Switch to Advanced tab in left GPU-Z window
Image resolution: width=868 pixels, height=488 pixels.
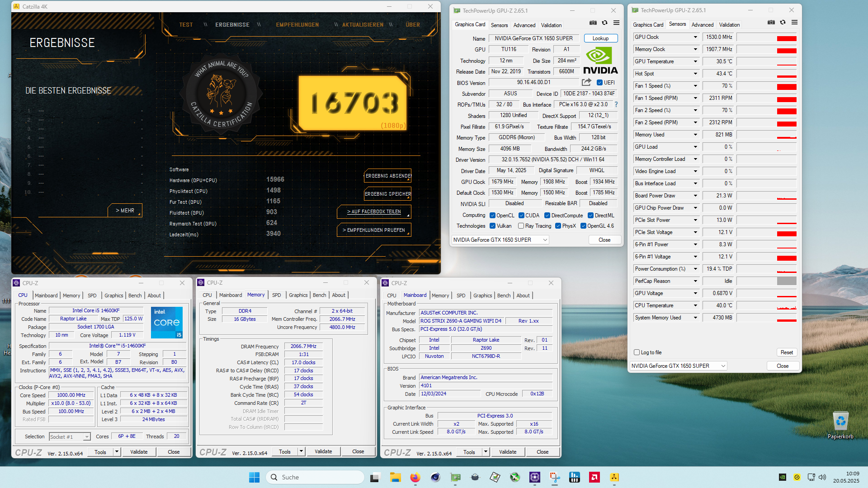[524, 25]
